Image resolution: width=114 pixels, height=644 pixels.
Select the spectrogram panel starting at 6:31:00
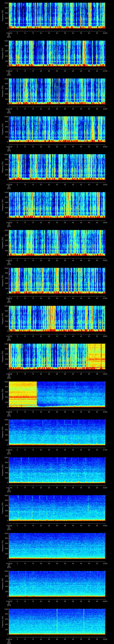tap(57, 91)
